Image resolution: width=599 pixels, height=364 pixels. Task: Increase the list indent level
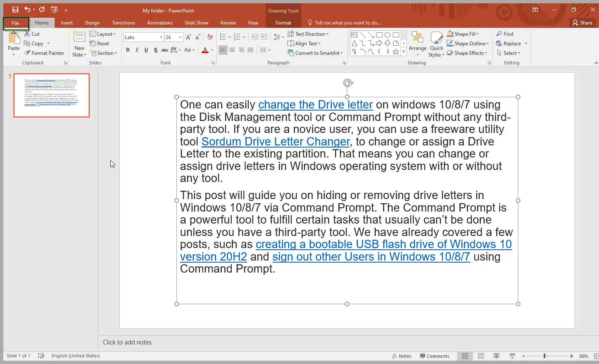[264, 37]
